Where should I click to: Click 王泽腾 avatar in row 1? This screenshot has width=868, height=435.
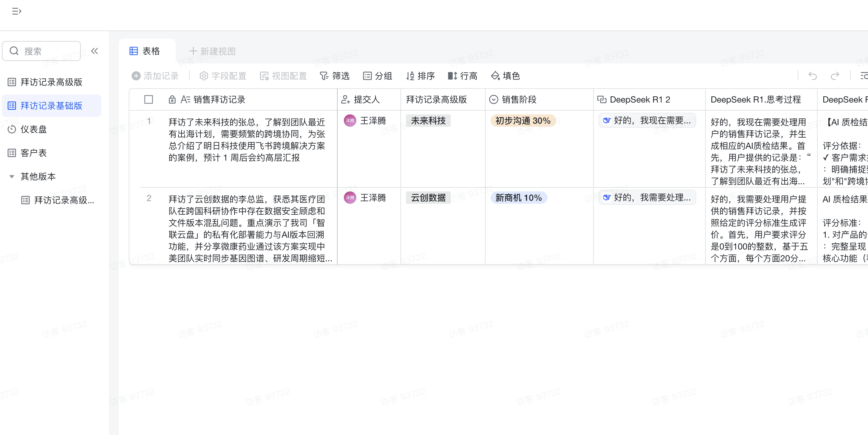[350, 121]
